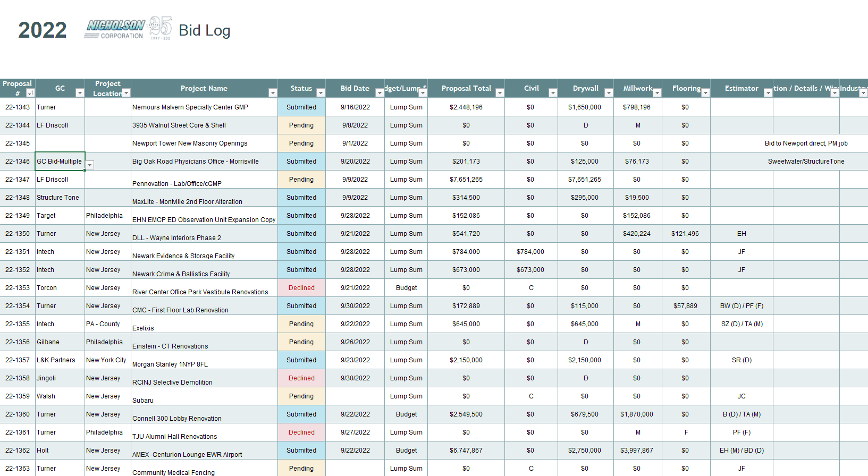Viewport: 868px width, 476px height.
Task: Open the Proposal Total filter dropdown
Action: (x=500, y=93)
